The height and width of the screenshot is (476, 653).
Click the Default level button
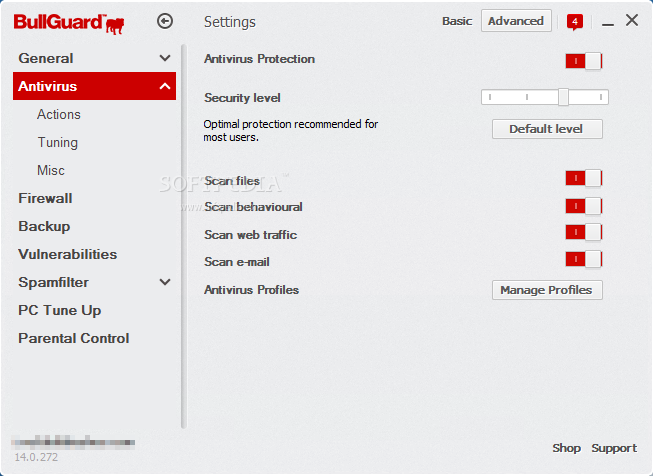coord(547,129)
